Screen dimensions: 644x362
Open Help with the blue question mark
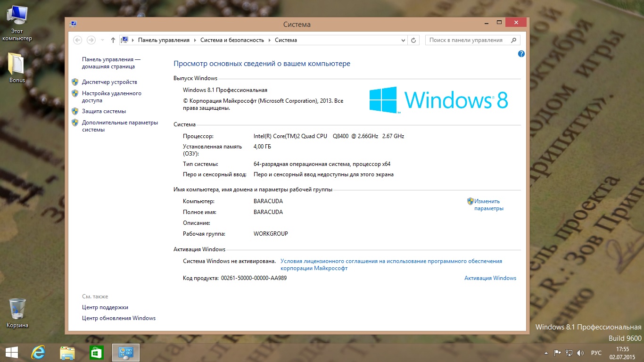click(x=521, y=54)
